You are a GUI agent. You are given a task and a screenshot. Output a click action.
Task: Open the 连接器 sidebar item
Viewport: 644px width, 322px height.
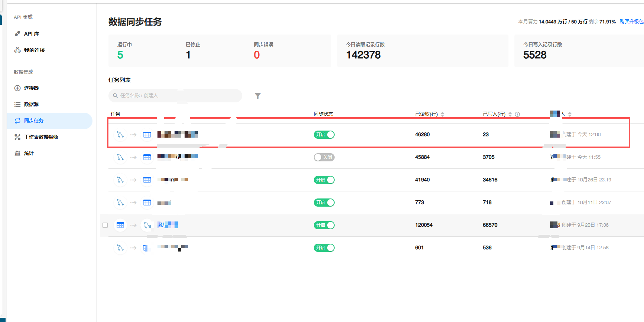pyautogui.click(x=31, y=88)
